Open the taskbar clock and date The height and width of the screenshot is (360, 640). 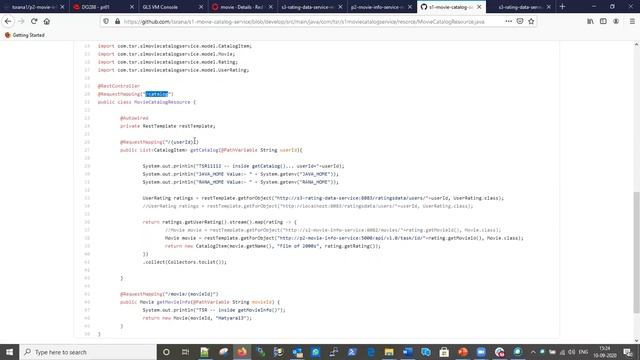click(x=604, y=352)
